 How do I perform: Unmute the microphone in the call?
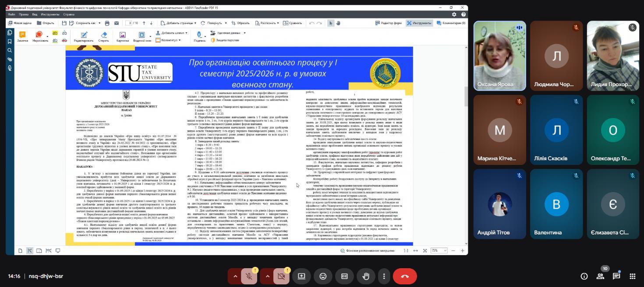(x=249, y=276)
